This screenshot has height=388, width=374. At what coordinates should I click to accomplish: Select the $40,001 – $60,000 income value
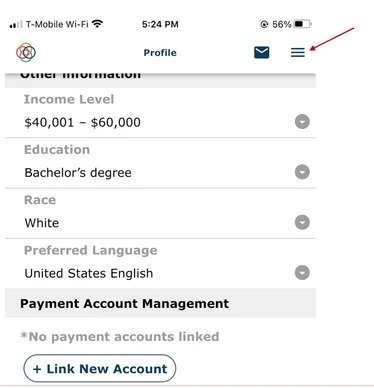click(x=83, y=122)
